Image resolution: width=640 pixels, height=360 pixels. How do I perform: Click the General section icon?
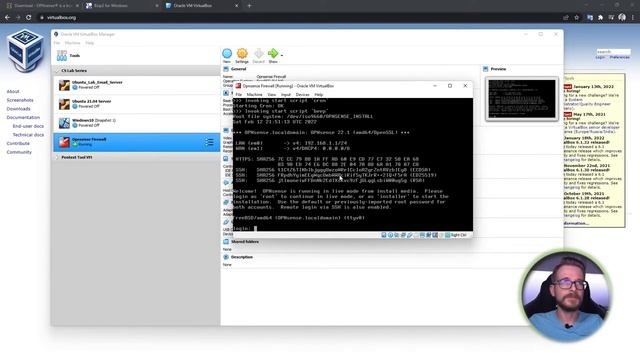[x=226, y=69]
